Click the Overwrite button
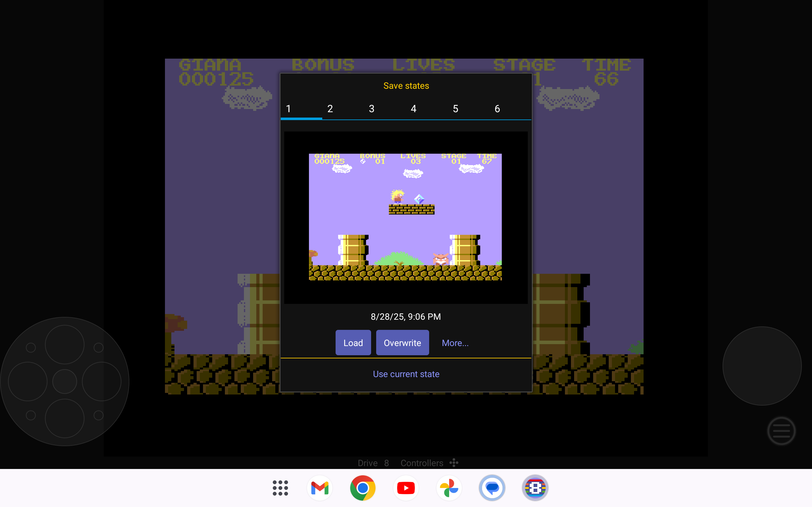The height and width of the screenshot is (507, 812). [x=402, y=343]
